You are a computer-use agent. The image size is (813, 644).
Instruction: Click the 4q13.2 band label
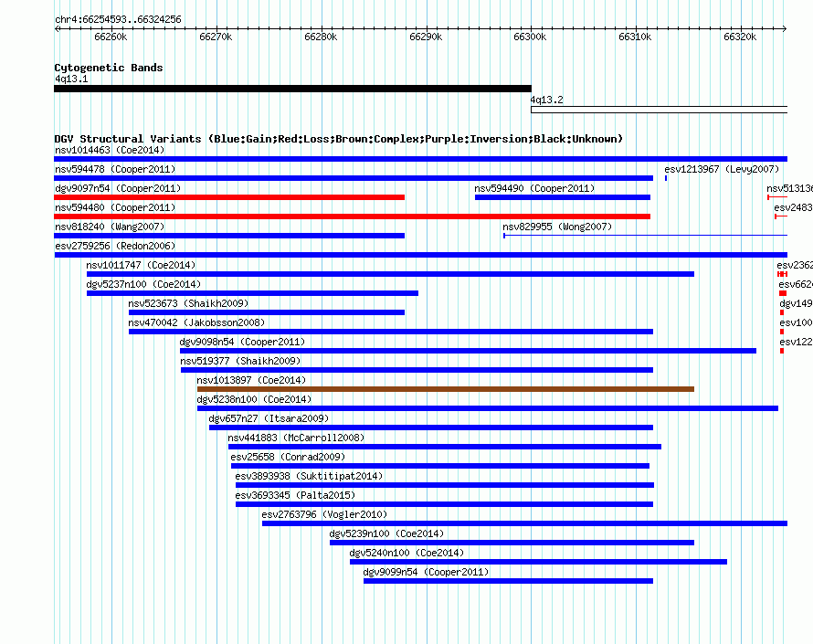[546, 100]
